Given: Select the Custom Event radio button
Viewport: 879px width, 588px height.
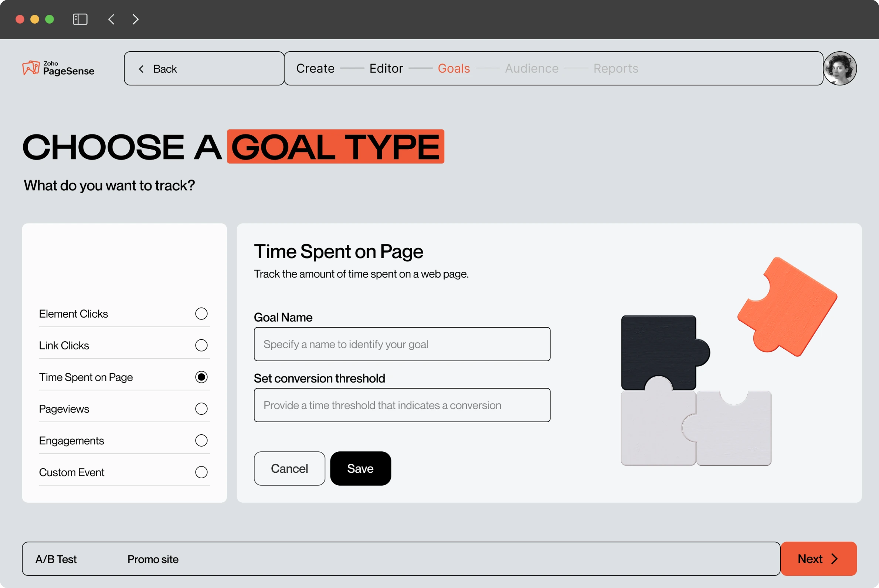Looking at the screenshot, I should pos(201,472).
